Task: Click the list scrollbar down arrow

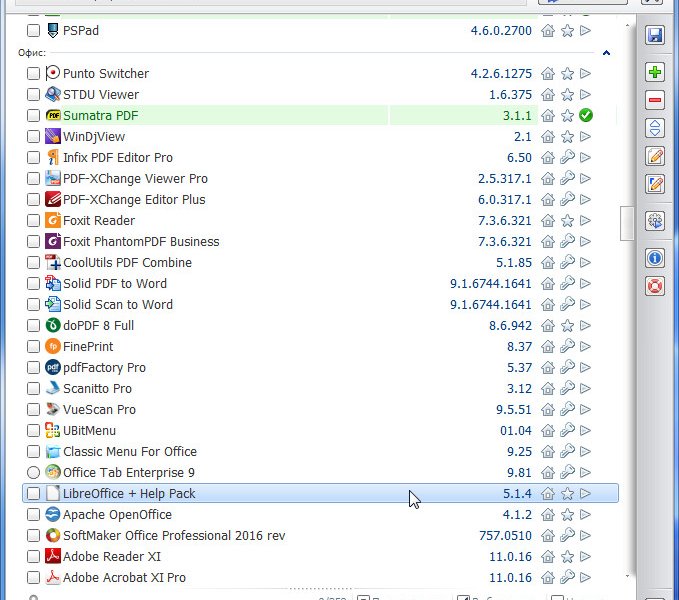Action: [x=627, y=576]
